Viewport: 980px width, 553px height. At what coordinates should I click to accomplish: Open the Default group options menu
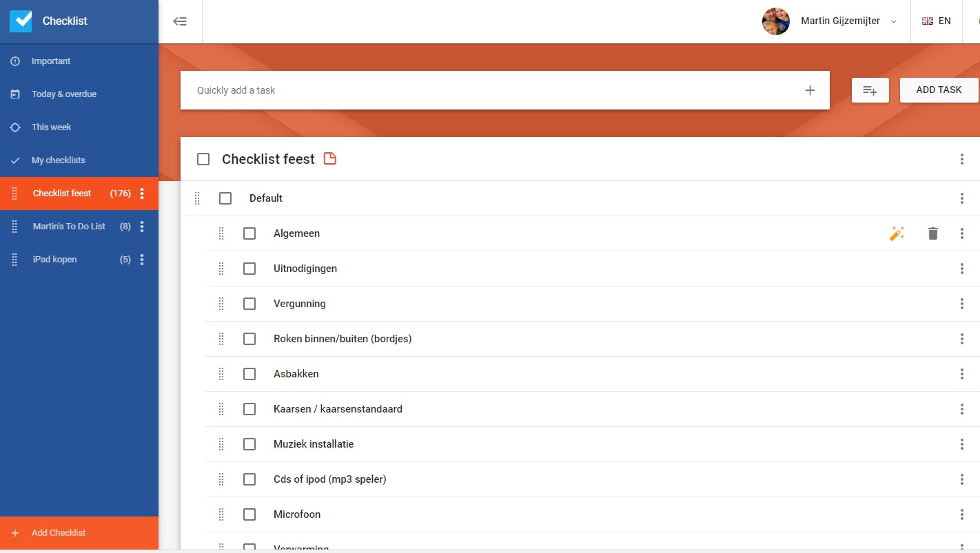[x=962, y=198]
